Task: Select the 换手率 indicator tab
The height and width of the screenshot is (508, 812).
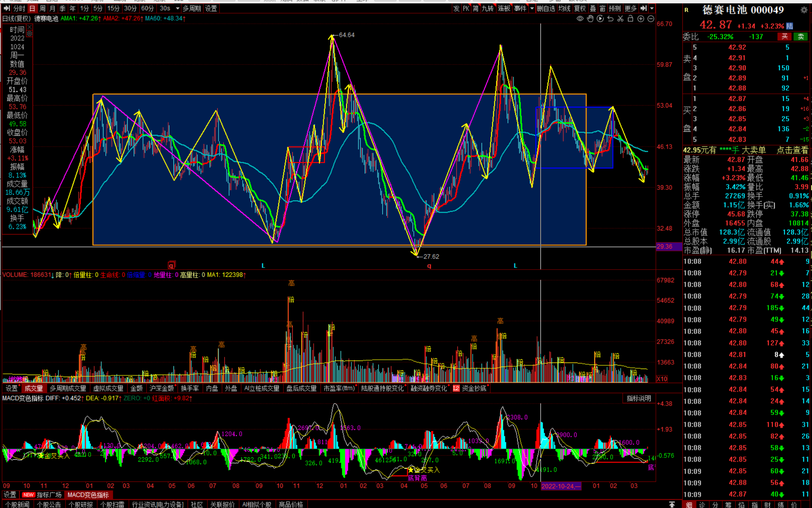Action: [x=190, y=388]
